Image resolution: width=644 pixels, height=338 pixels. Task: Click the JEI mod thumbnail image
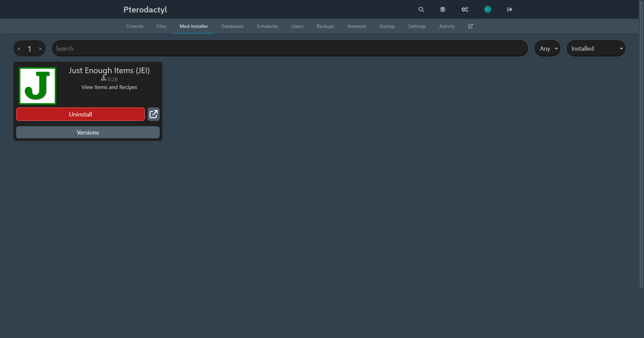(37, 86)
